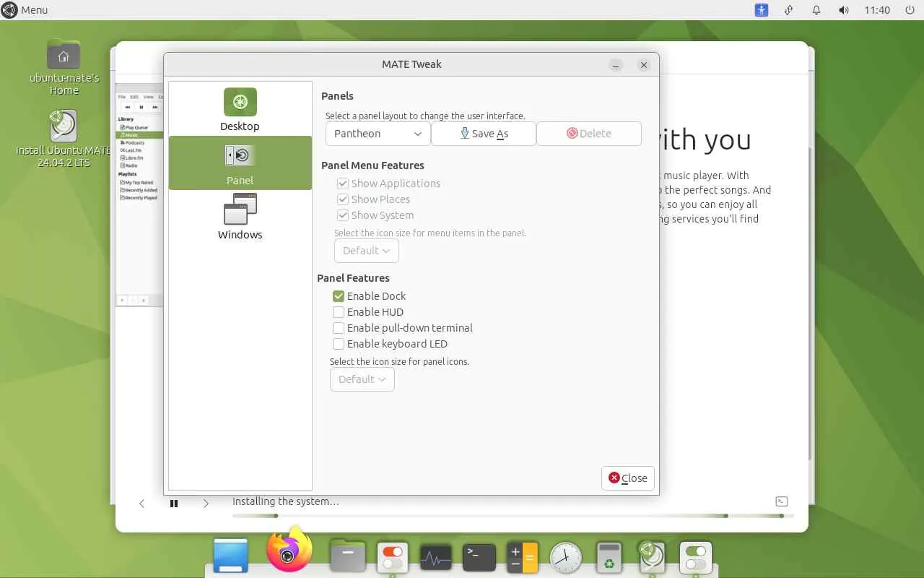Open ubuntu-mate's Home desktop folder
Image resolution: width=924 pixels, height=578 pixels.
(x=64, y=67)
